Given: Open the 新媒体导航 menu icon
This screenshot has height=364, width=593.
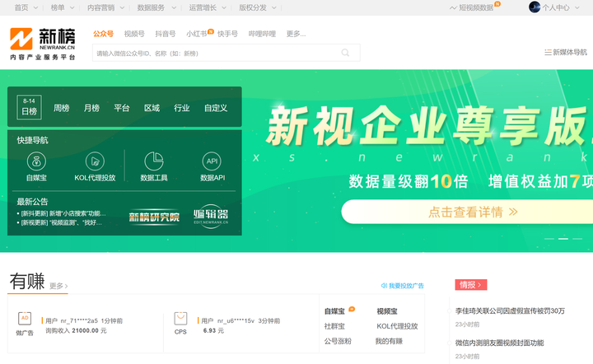Looking at the screenshot, I should [x=548, y=52].
